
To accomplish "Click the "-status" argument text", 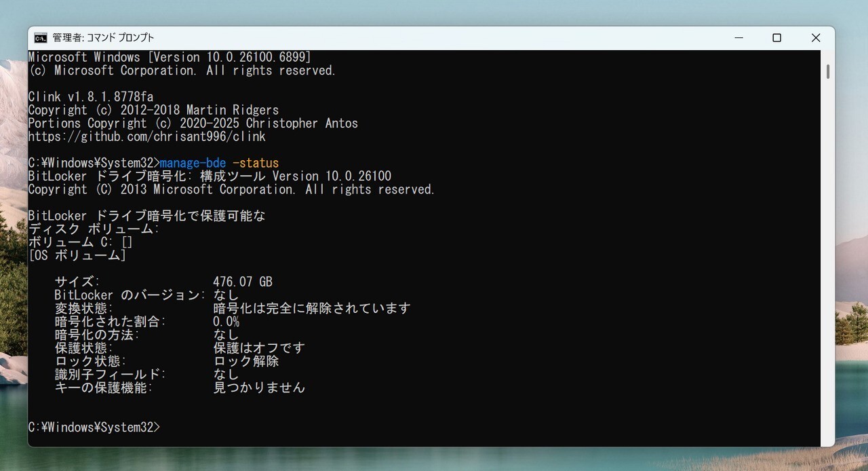I will [x=256, y=163].
